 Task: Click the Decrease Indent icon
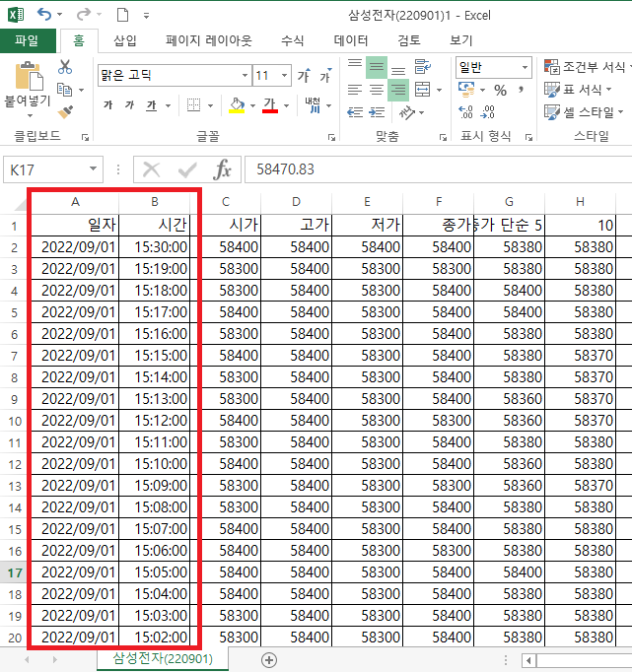(355, 112)
